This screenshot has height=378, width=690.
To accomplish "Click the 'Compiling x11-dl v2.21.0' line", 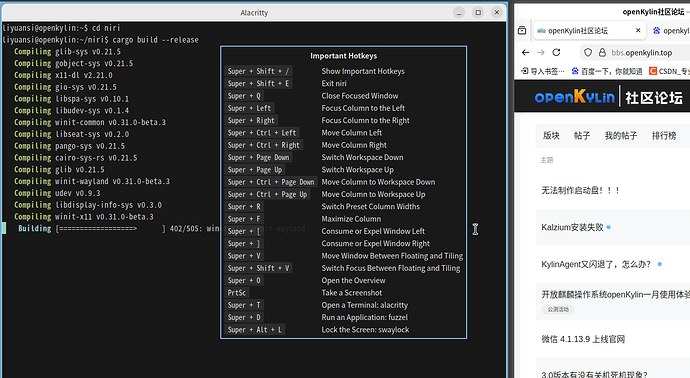I will pos(63,75).
